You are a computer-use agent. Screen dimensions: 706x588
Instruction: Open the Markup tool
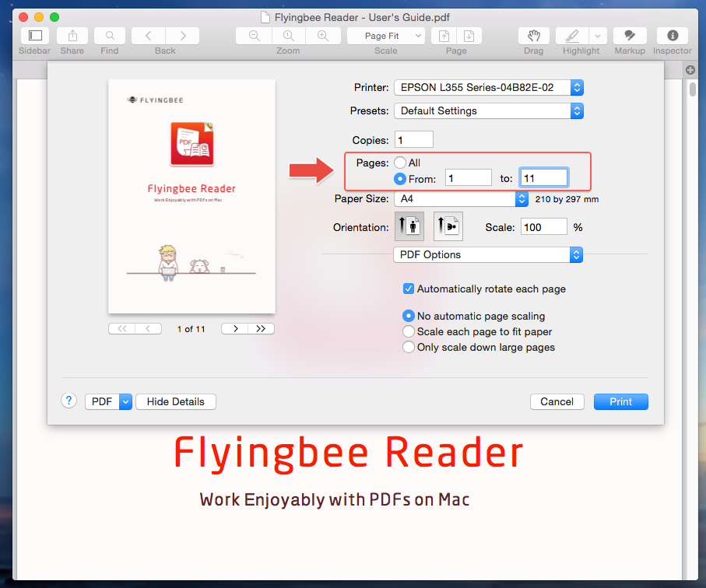pos(630,36)
